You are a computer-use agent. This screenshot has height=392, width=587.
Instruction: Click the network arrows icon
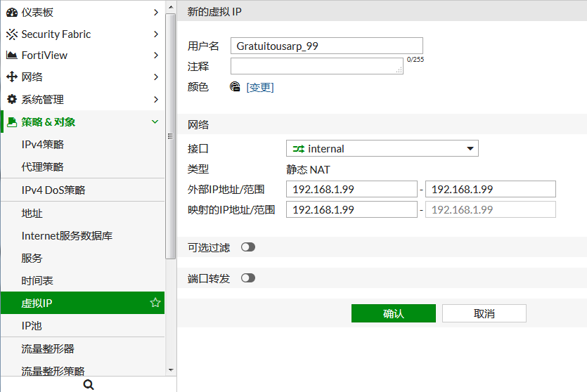[12, 77]
